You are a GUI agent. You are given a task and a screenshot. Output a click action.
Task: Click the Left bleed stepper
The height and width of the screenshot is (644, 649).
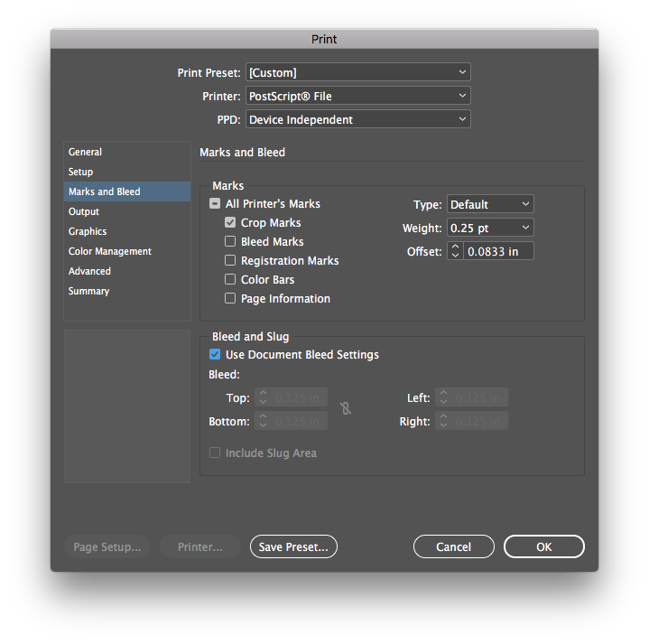pyautogui.click(x=443, y=397)
